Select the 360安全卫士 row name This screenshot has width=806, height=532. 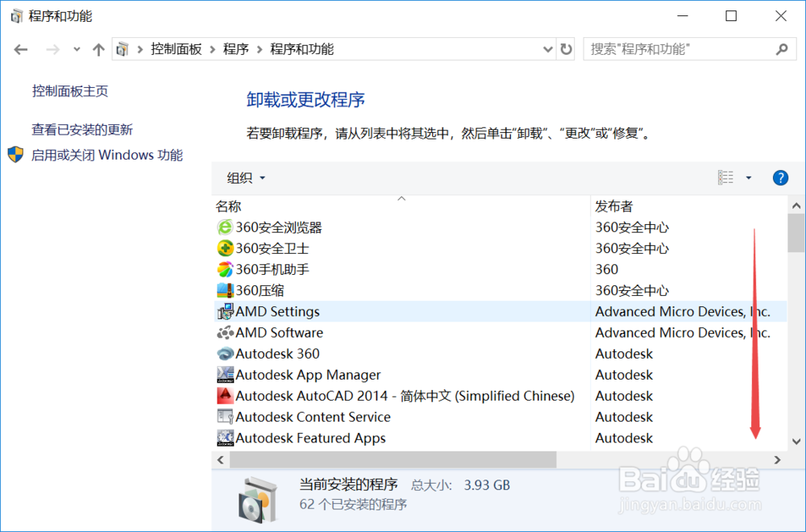pyautogui.click(x=272, y=248)
